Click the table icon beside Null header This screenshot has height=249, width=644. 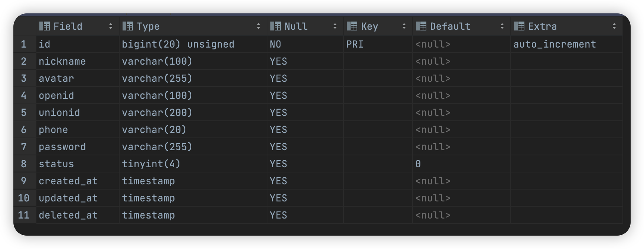[x=276, y=26]
